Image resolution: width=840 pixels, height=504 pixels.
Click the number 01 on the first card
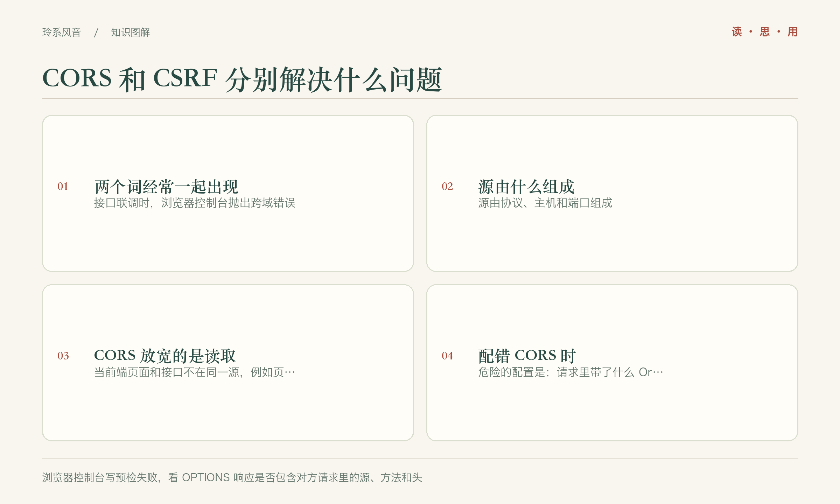coord(63,186)
